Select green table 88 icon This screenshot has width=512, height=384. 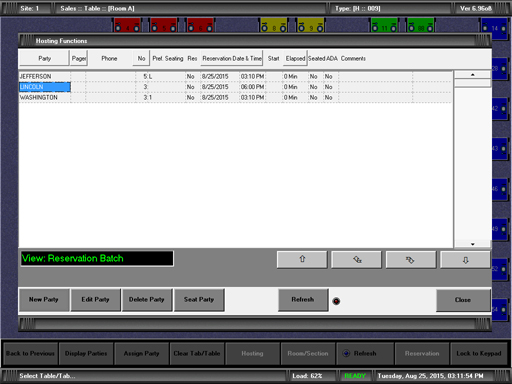(421, 25)
